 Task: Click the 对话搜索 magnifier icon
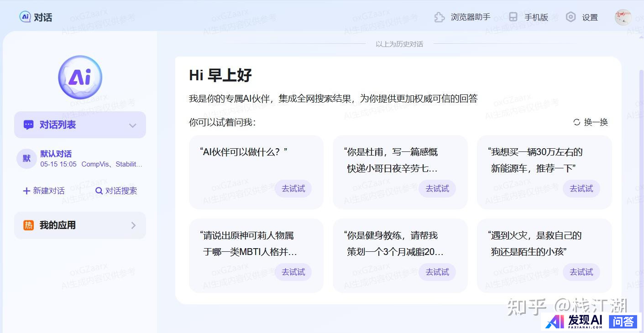(99, 191)
